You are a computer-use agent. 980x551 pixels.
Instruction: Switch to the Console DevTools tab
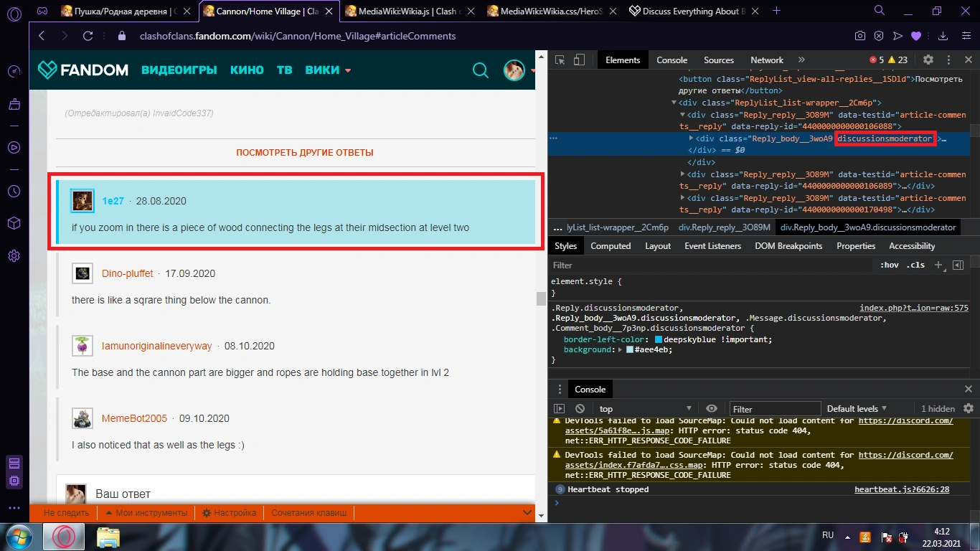click(x=672, y=60)
